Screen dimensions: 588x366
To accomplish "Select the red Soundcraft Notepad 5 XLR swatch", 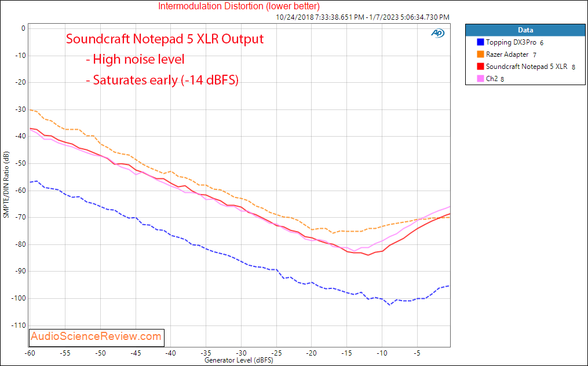I will (480, 67).
